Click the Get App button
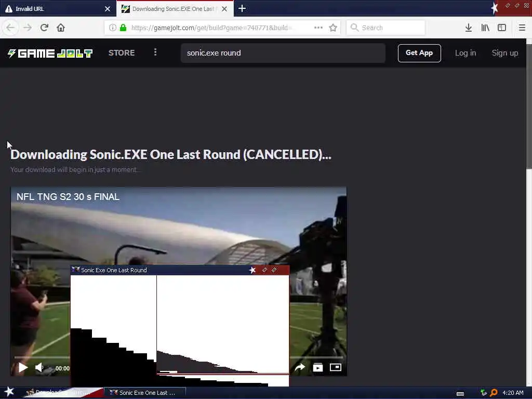The width and height of the screenshot is (532, 399). click(419, 53)
